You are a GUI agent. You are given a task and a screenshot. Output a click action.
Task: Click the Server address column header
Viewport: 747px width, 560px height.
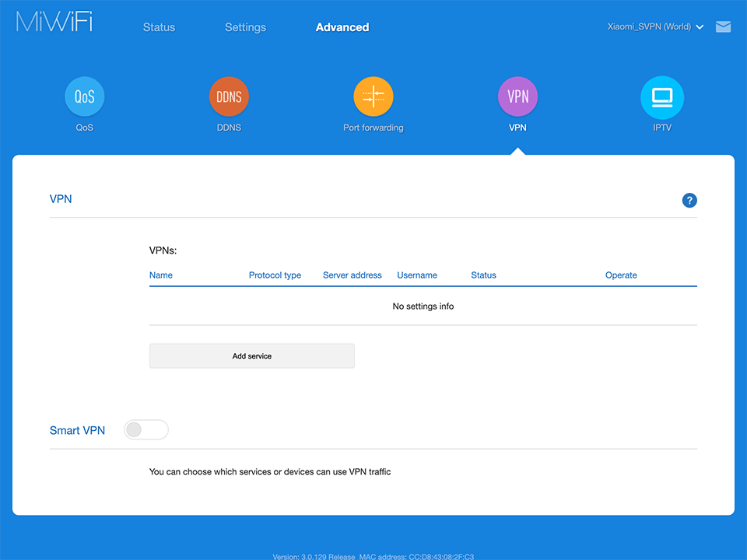[x=352, y=275]
